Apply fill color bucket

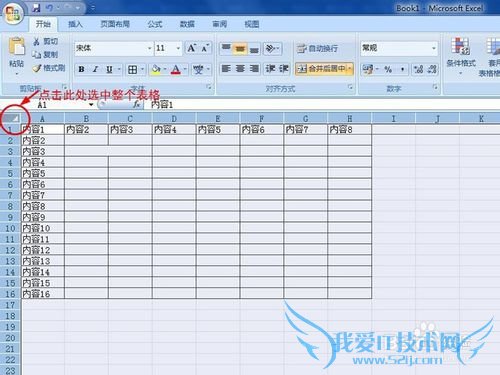pos(156,69)
